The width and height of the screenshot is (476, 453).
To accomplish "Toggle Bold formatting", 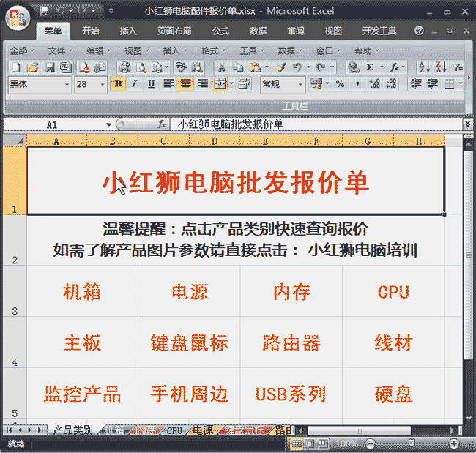I will tap(119, 83).
